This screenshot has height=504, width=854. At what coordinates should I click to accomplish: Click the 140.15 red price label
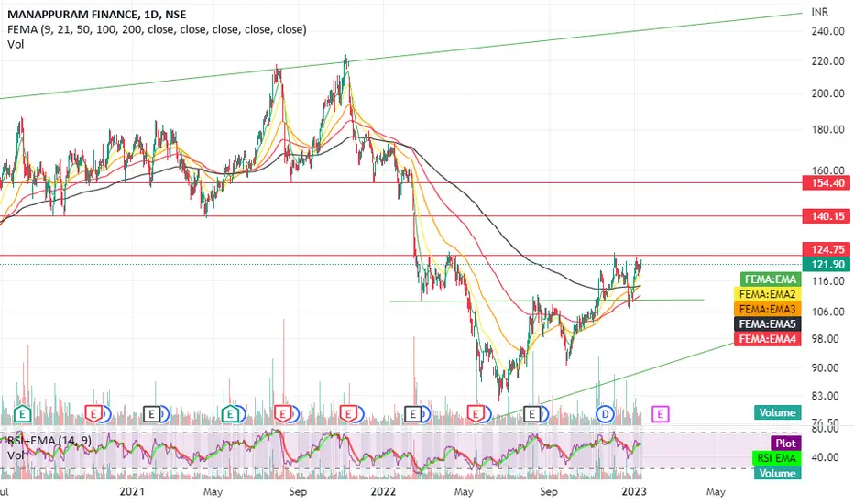tap(827, 216)
